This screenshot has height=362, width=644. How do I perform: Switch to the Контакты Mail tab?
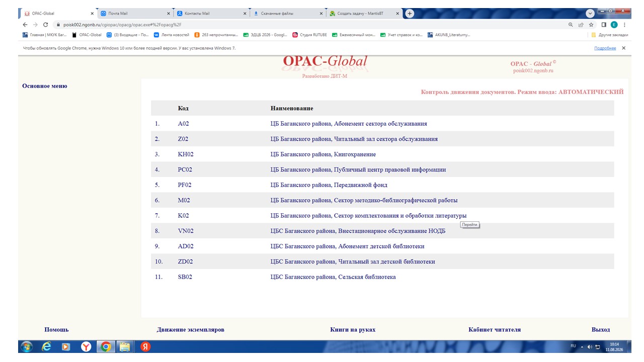tap(211, 14)
